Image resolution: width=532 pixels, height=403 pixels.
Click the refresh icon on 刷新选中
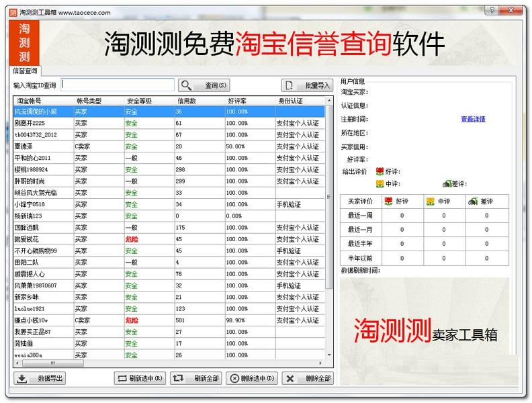coord(122,378)
